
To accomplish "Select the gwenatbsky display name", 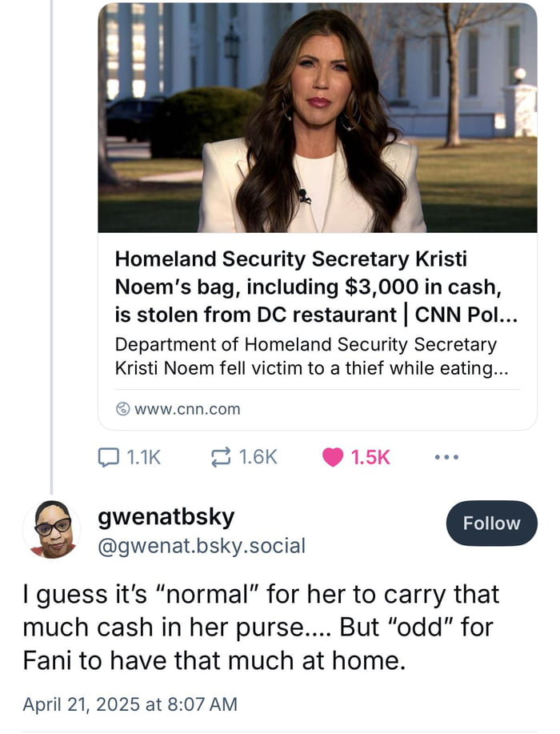I will tap(166, 517).
